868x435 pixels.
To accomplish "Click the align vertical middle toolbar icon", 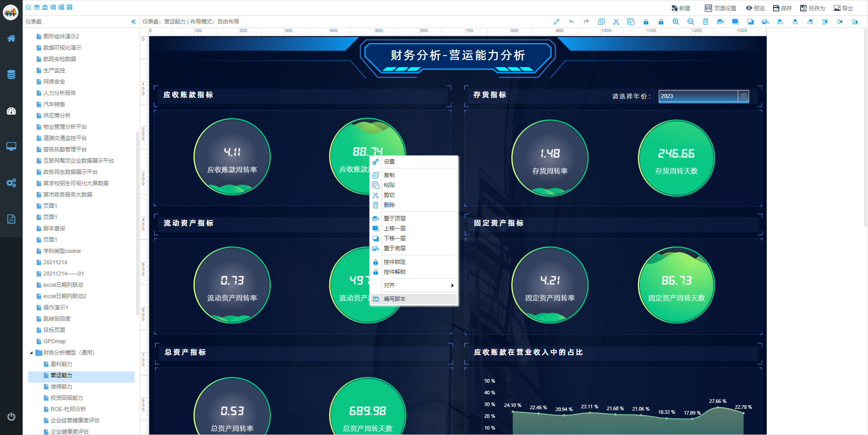I will pos(840,22).
